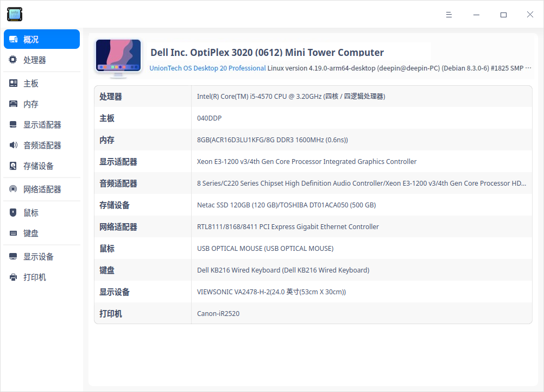Click the 040DDP motherboard value
This screenshot has width=544, height=392.
(209, 118)
